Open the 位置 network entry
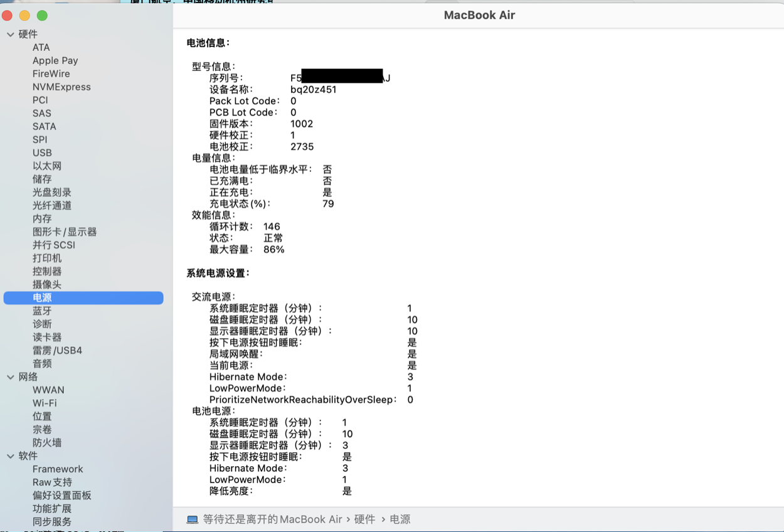 (42, 417)
